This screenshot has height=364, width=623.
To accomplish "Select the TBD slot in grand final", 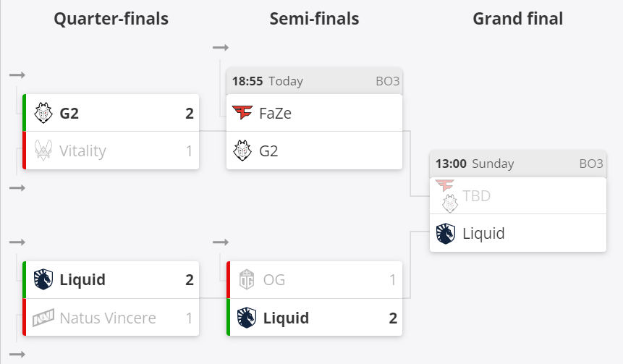I will pyautogui.click(x=476, y=195).
